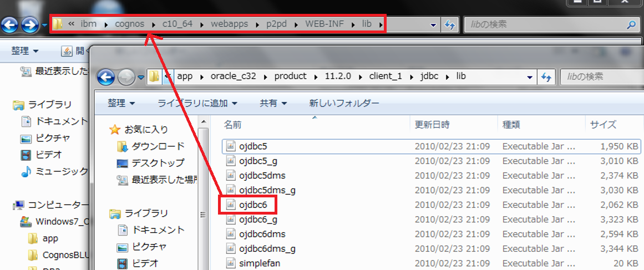
Task: Select the ojdbc6dms jar file
Action: [262, 234]
